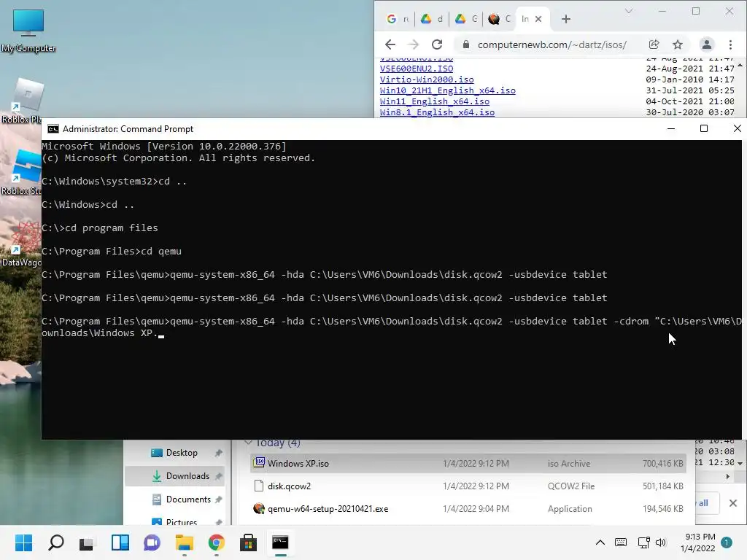
Task: Share this page icon in Chrome
Action: (x=654, y=44)
